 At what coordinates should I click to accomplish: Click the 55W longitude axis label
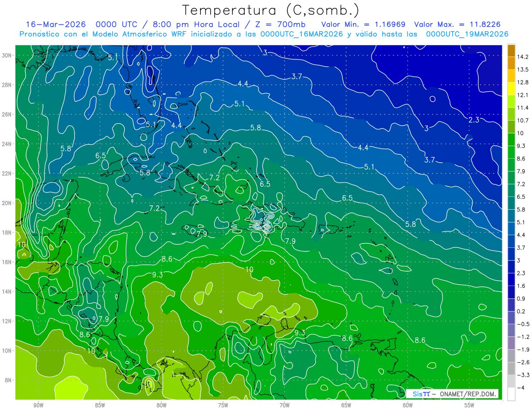click(469, 405)
